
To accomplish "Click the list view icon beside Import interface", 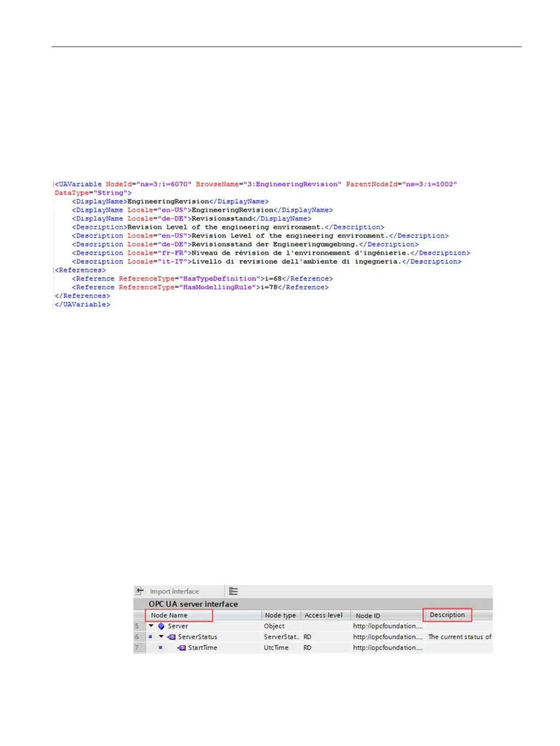I will pos(233,591).
